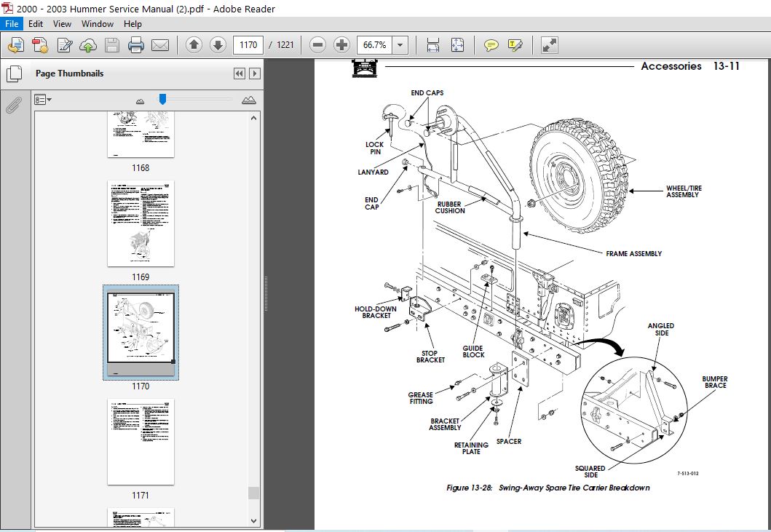Zoom in using the plus button
This screenshot has width=771, height=532.
341,45
